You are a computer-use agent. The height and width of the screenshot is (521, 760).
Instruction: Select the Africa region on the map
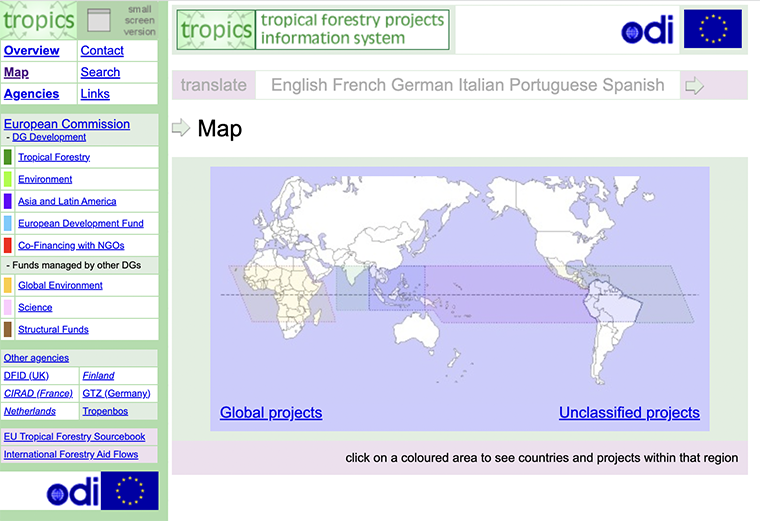[281, 295]
